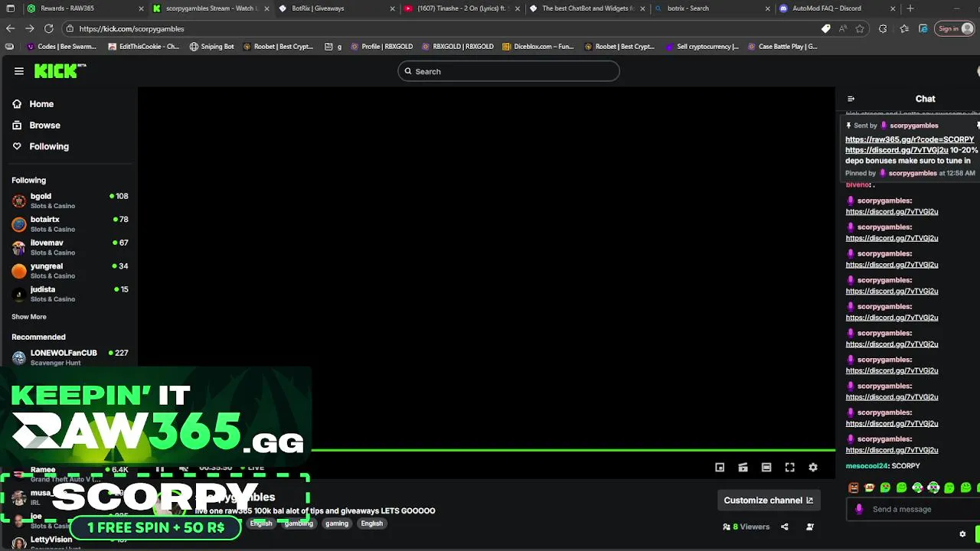The height and width of the screenshot is (551, 980).
Task: Reload the current page
Action: click(x=48, y=28)
